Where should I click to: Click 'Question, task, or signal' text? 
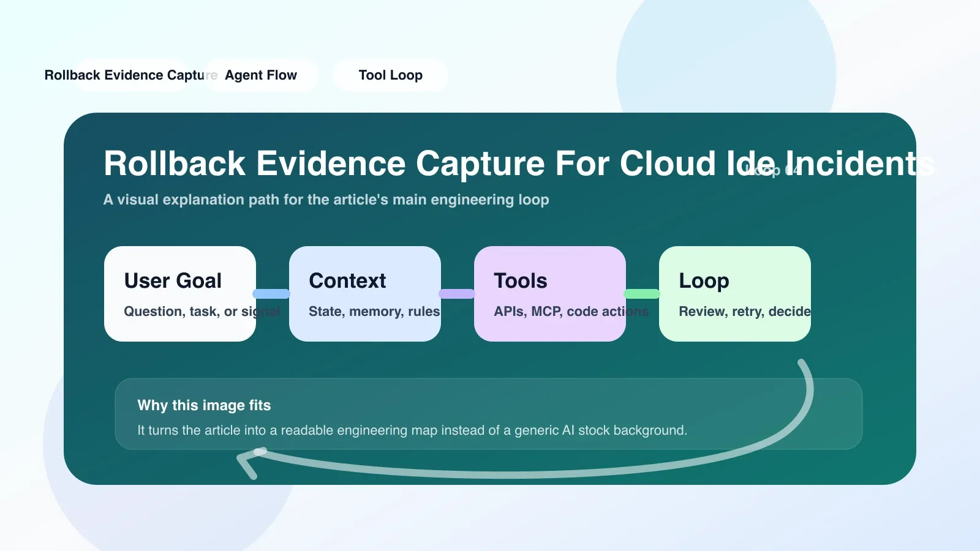tap(202, 312)
